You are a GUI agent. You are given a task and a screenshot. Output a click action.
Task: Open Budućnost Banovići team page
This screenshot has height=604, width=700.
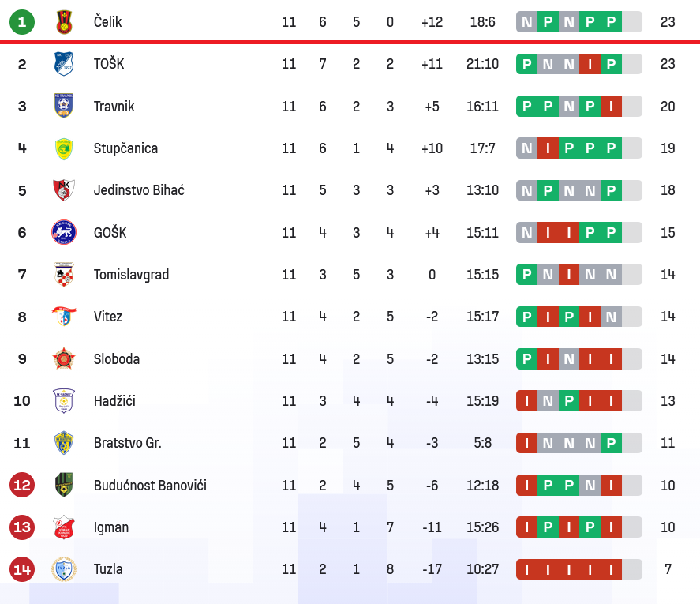coord(150,486)
